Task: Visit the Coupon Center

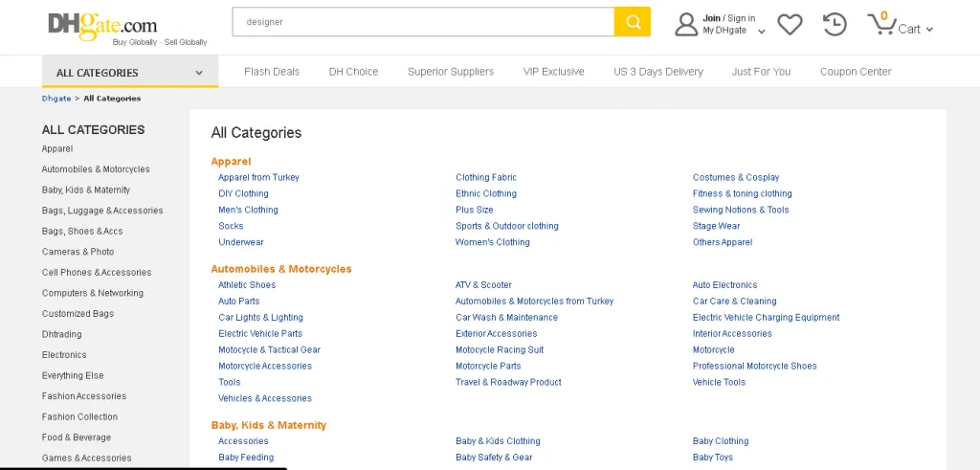Action: point(856,72)
